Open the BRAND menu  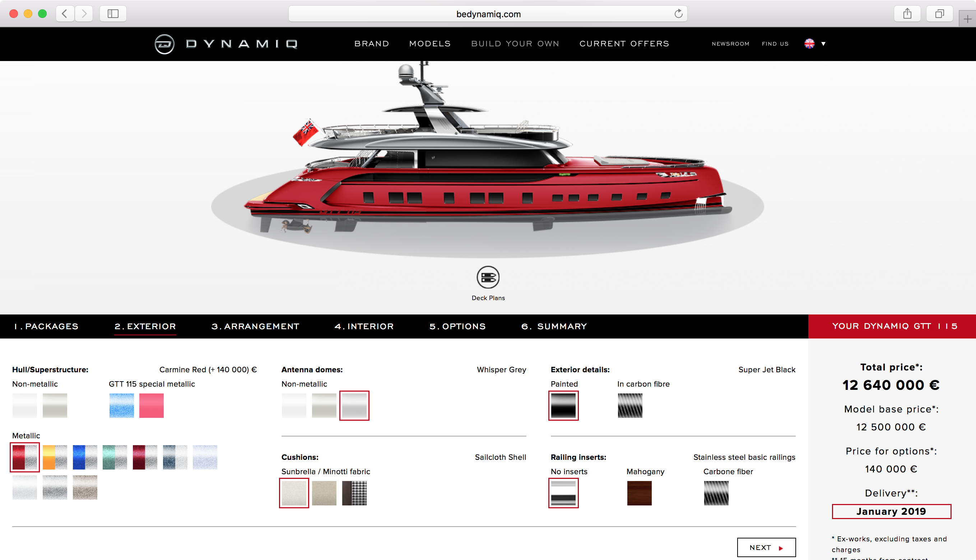(x=372, y=44)
